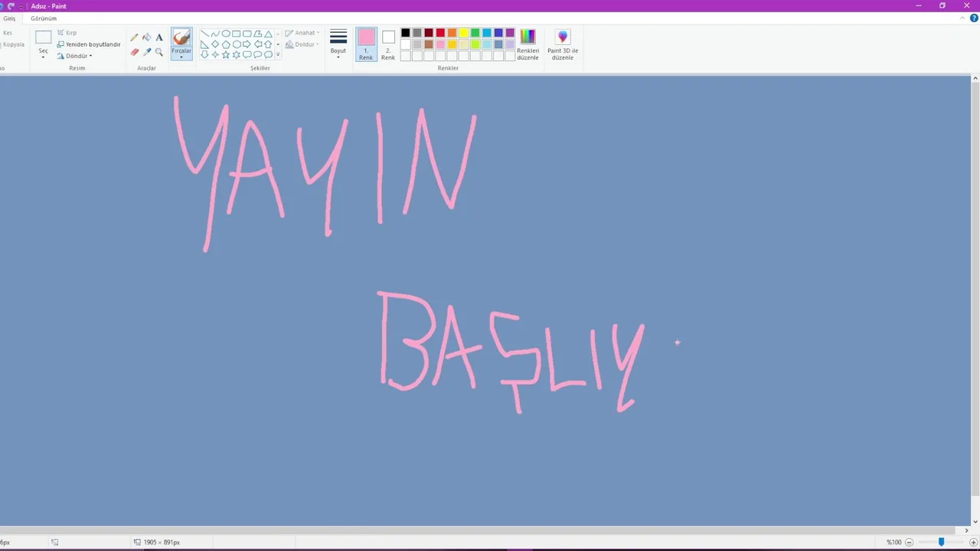980x551 pixels.
Task: Click the zoom in plus button
Action: tap(974, 542)
